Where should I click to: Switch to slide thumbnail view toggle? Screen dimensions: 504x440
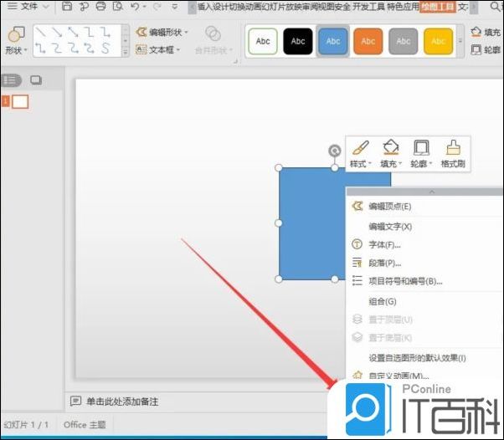[36, 80]
